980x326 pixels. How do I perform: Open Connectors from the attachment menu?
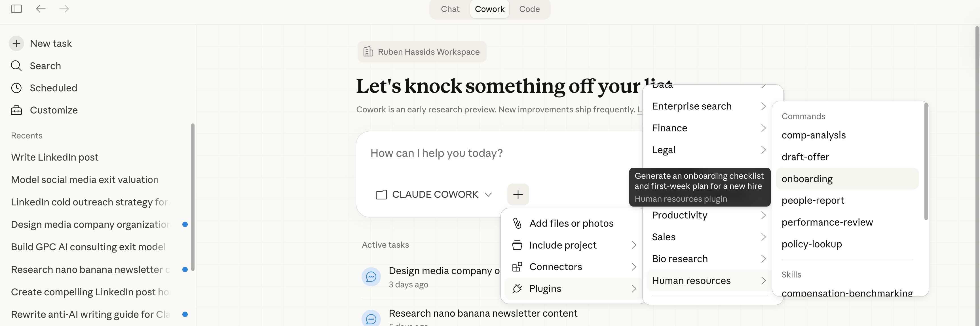click(556, 267)
